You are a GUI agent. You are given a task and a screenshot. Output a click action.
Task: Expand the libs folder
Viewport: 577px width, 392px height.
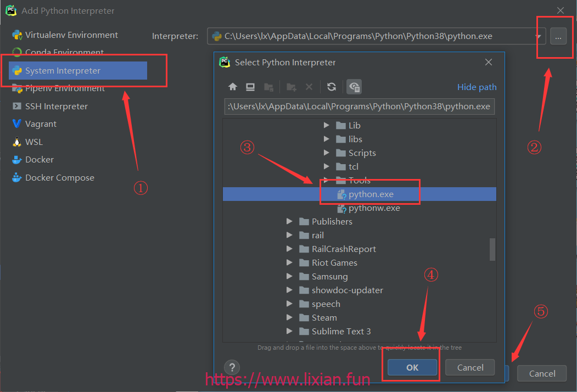click(x=326, y=139)
